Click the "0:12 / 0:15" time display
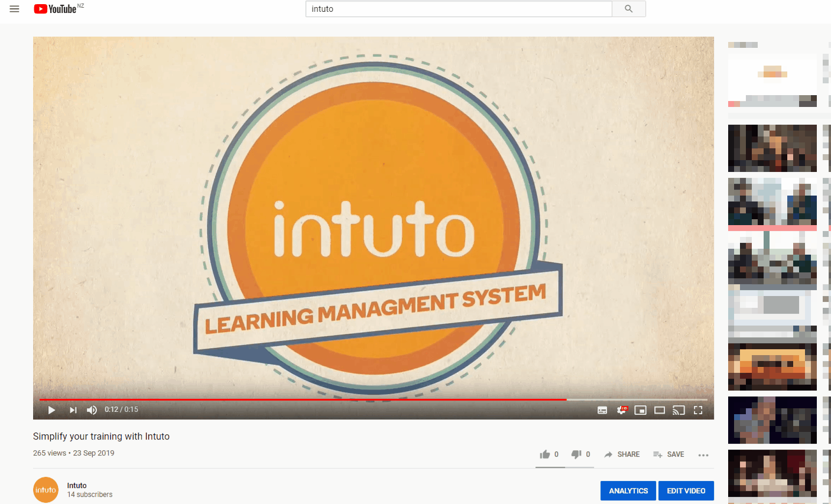This screenshot has width=831, height=504. (121, 409)
